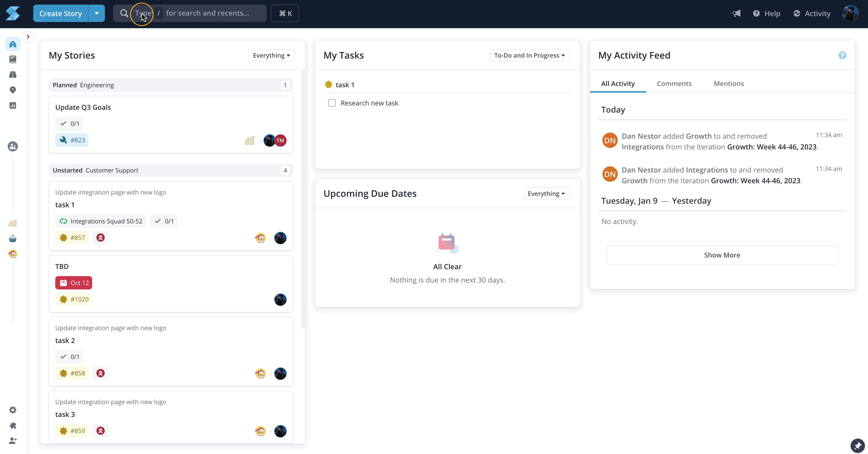Open Milestones map pin icon
The height and width of the screenshot is (454, 868).
click(13, 90)
